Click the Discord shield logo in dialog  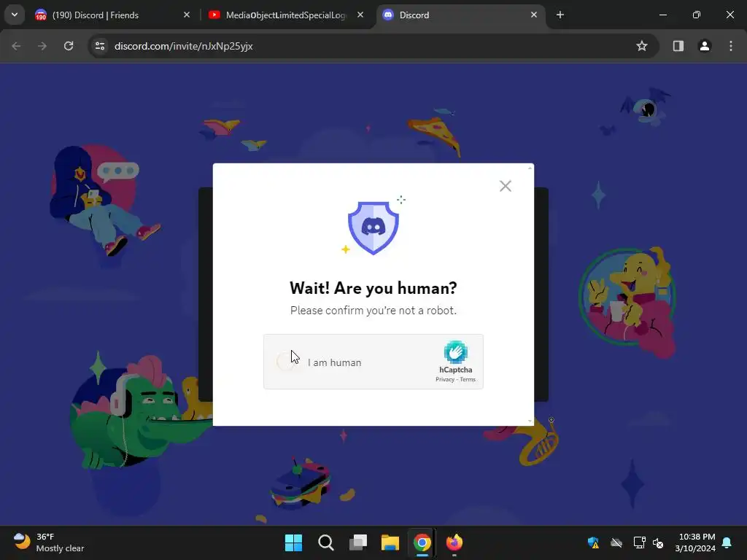click(373, 227)
